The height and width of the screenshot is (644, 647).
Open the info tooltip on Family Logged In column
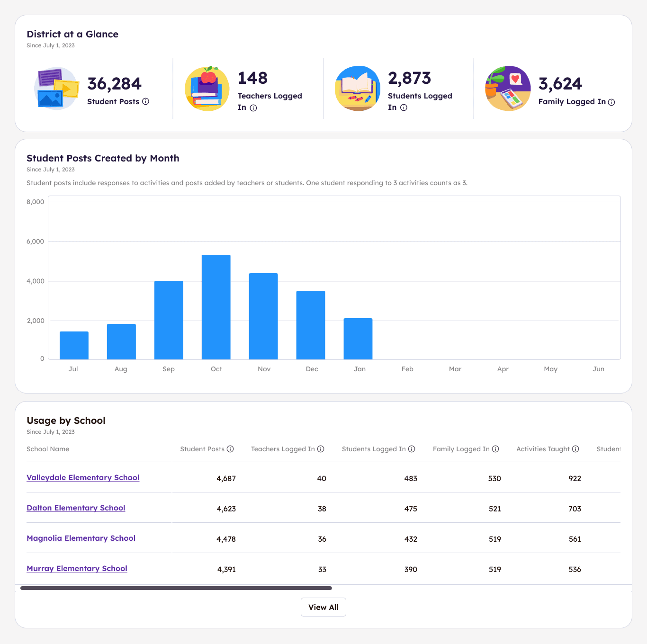click(x=495, y=449)
